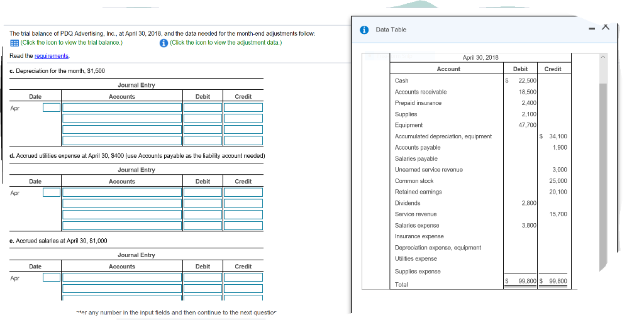644x325 pixels.
Task: Select first debit field for depreciation entry
Action: (203, 107)
